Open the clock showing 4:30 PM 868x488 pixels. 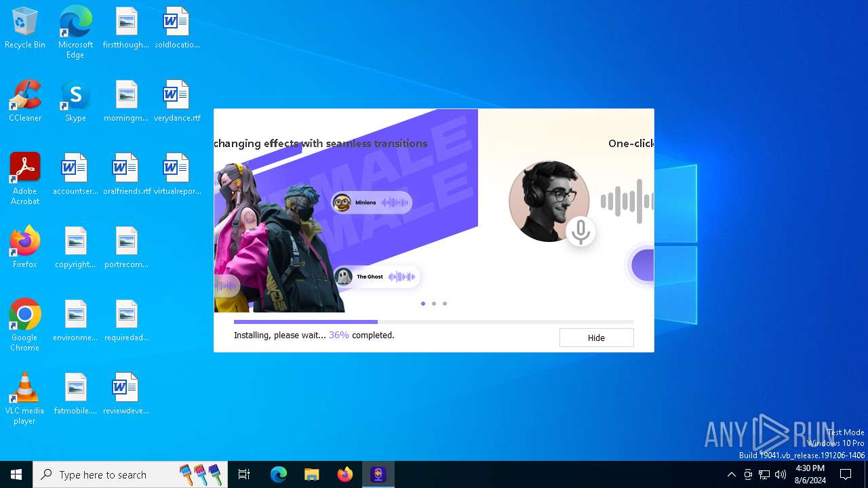810,474
